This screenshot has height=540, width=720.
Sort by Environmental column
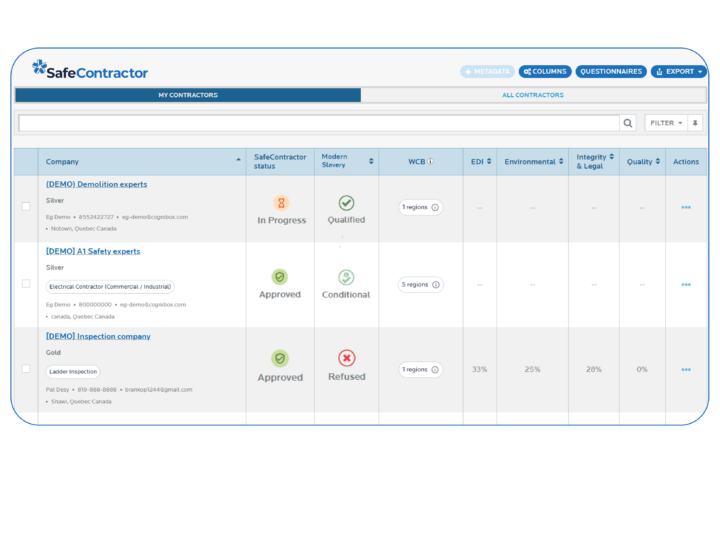click(x=561, y=161)
